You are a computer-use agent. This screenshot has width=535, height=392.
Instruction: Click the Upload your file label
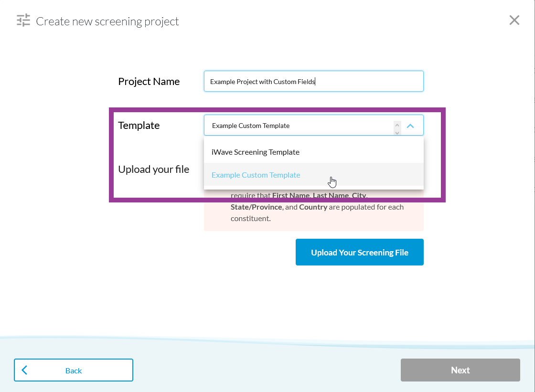[154, 169]
